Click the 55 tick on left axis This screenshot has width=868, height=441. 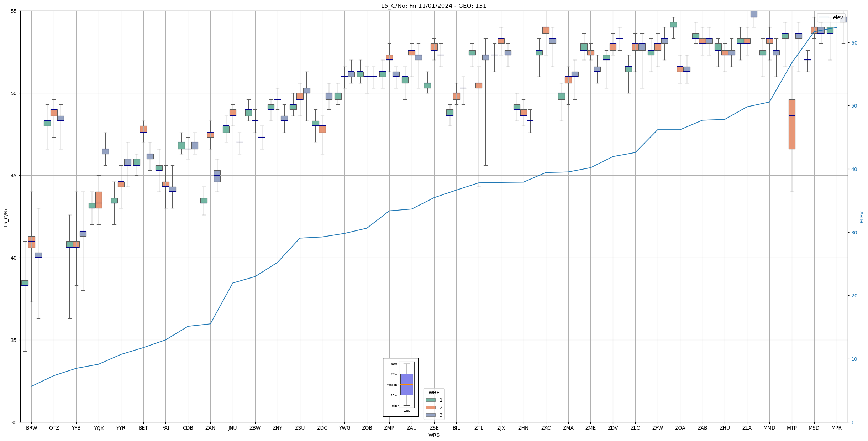tap(14, 11)
